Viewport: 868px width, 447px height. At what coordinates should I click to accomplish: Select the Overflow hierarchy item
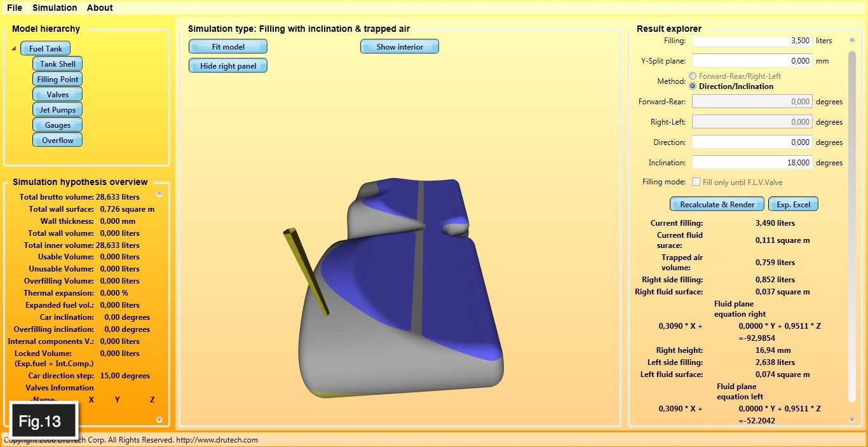tap(57, 141)
